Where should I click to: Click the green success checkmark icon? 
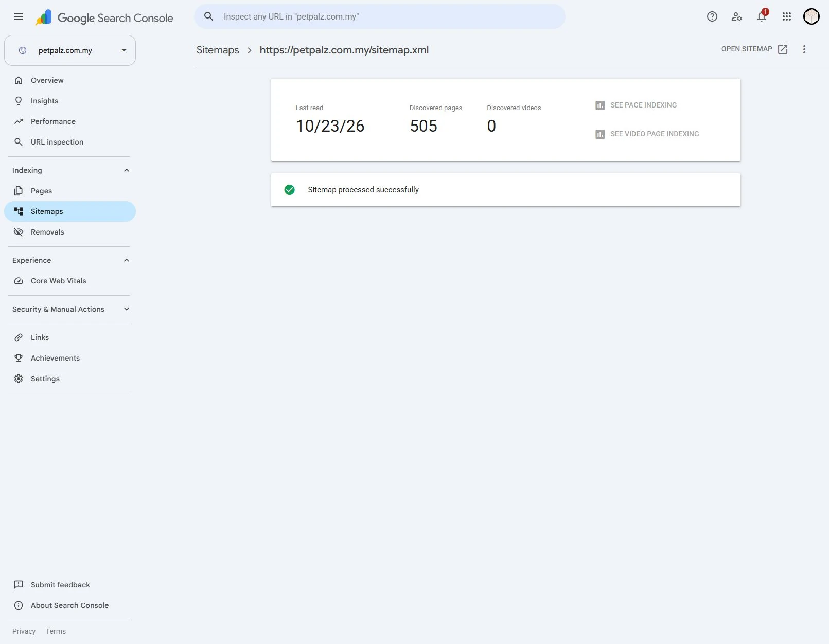tap(290, 190)
